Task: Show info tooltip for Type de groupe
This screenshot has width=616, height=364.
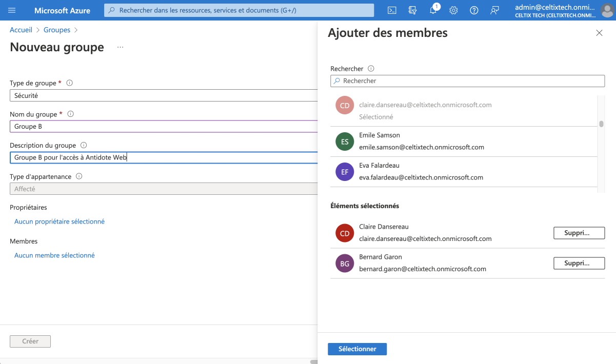Action: 70,83
